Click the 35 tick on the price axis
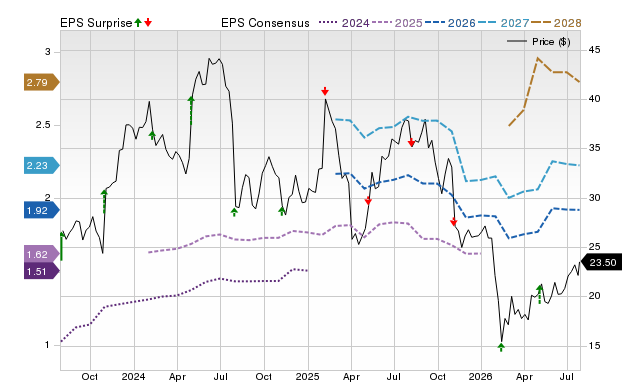 594,148
